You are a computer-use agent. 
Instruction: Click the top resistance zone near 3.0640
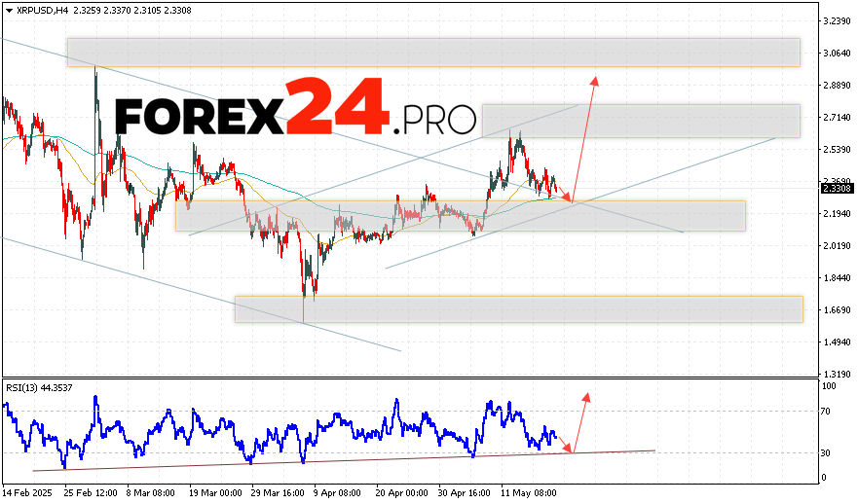tap(432, 53)
